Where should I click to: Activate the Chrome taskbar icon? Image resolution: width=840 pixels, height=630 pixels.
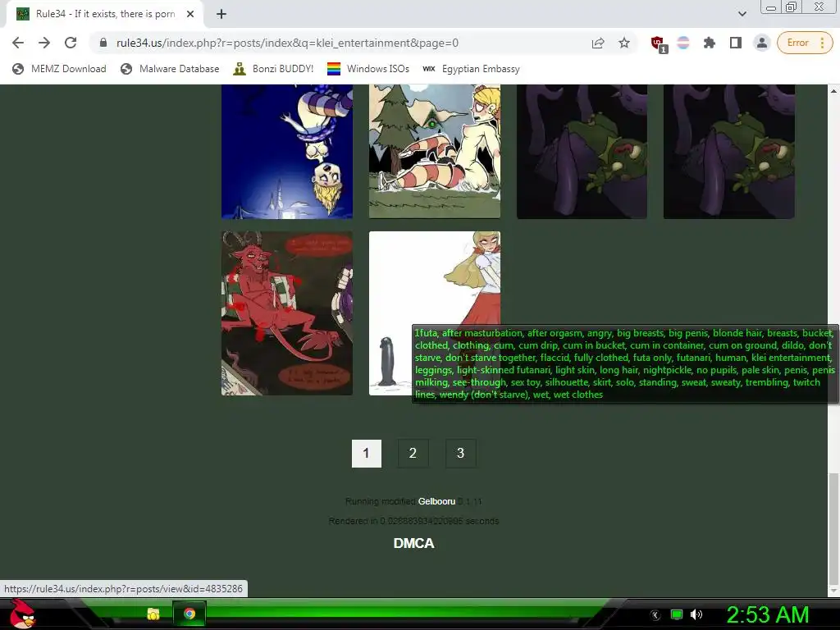tap(189, 614)
